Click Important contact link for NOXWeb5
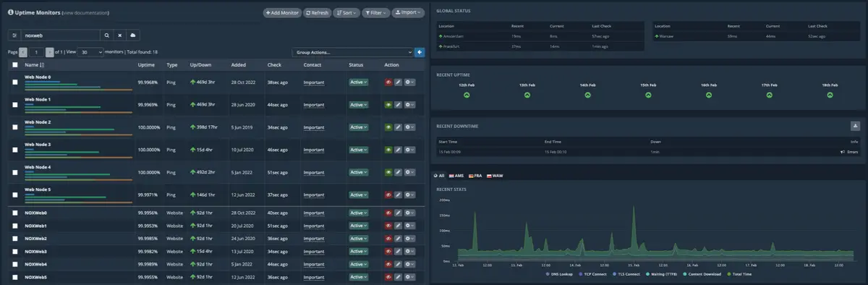The height and width of the screenshot is (285, 868). tap(313, 277)
